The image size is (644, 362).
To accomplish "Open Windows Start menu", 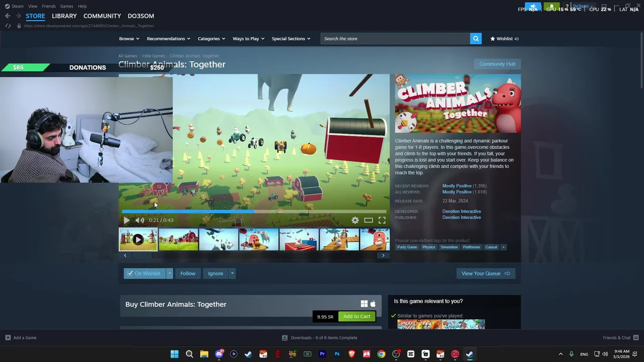I will coord(175,354).
